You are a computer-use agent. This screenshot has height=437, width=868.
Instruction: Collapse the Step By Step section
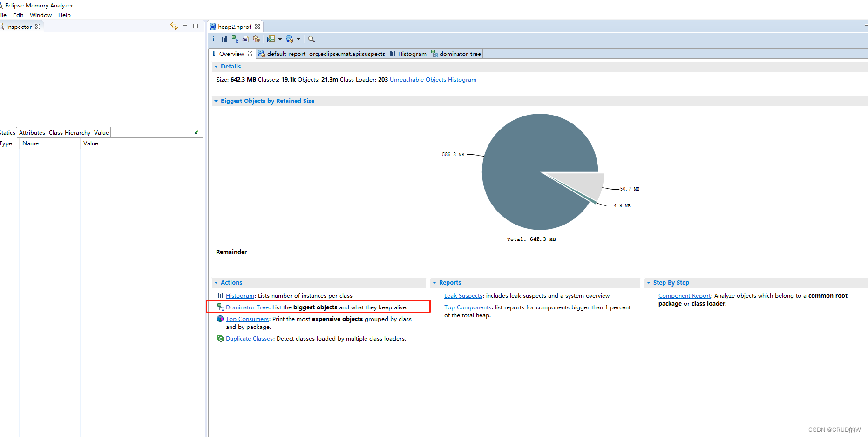649,283
